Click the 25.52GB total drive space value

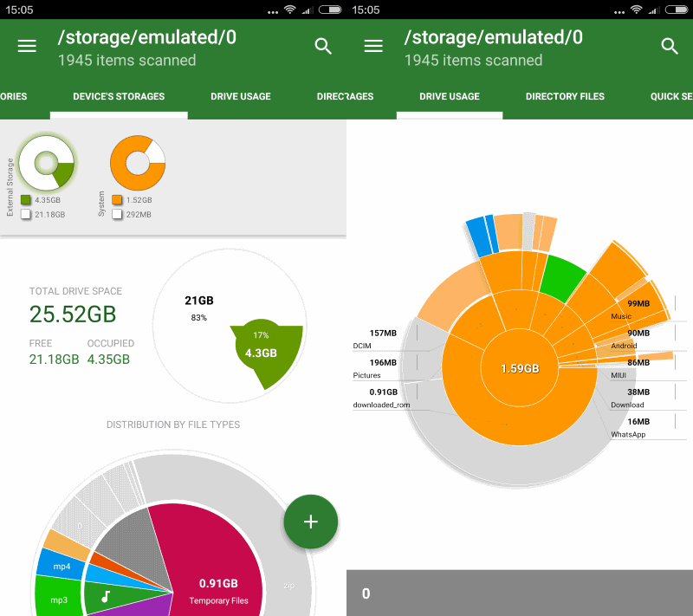pos(73,314)
